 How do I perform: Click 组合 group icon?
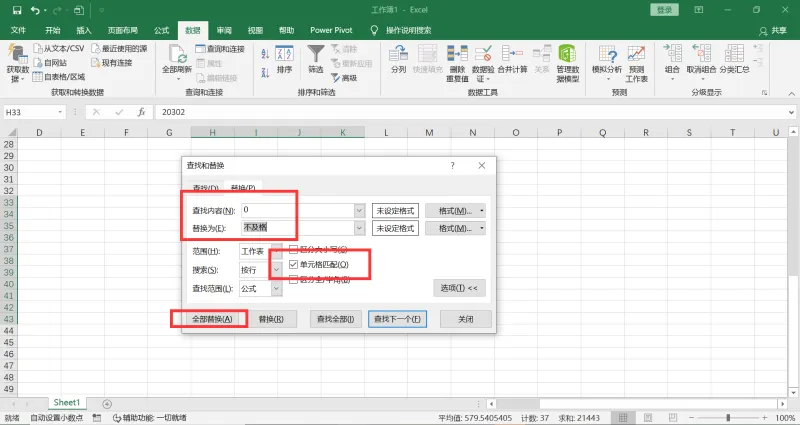pos(672,62)
